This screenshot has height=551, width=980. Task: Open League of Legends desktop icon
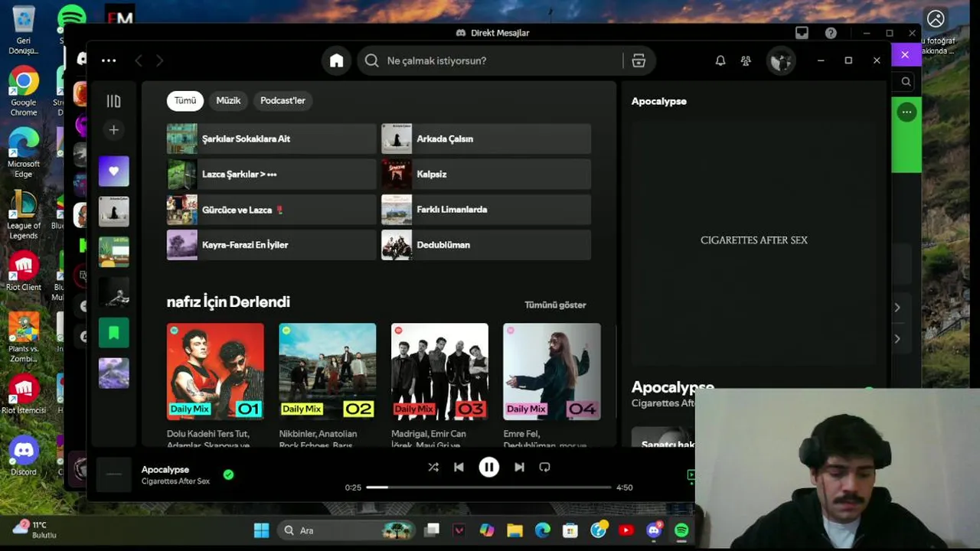click(x=24, y=215)
